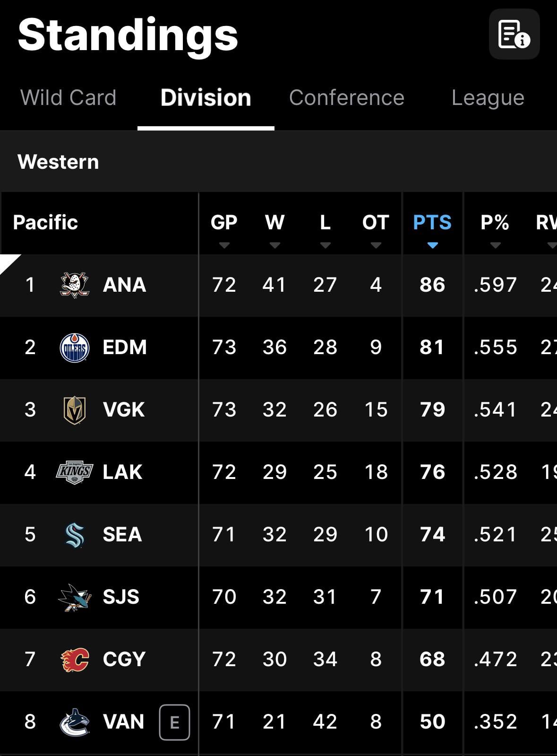The image size is (557, 756).
Task: Tap the Anaheim Ducks team logo
Action: (x=75, y=285)
